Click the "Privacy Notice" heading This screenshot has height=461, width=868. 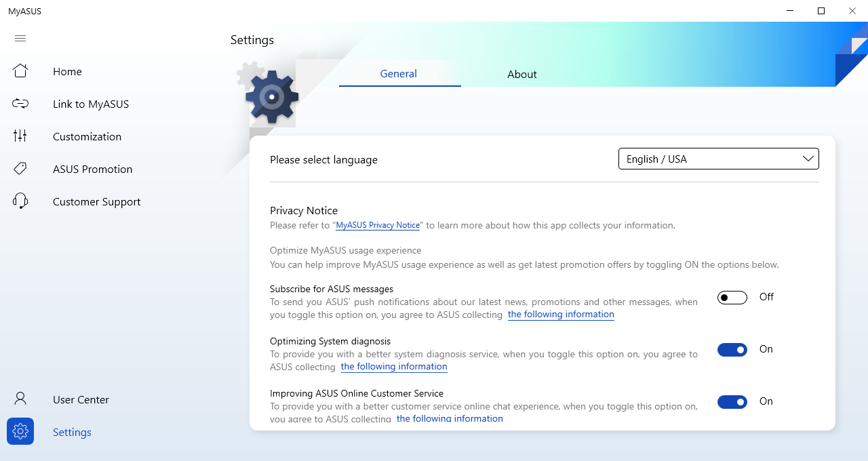pyautogui.click(x=304, y=210)
